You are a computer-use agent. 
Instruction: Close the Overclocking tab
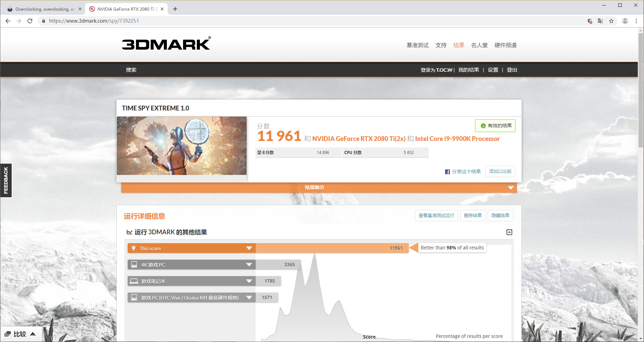pos(80,9)
